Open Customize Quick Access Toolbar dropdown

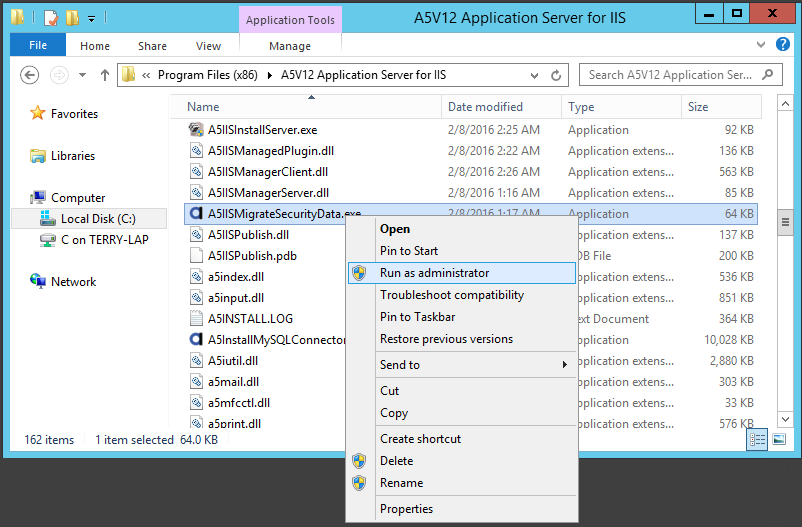[92, 19]
